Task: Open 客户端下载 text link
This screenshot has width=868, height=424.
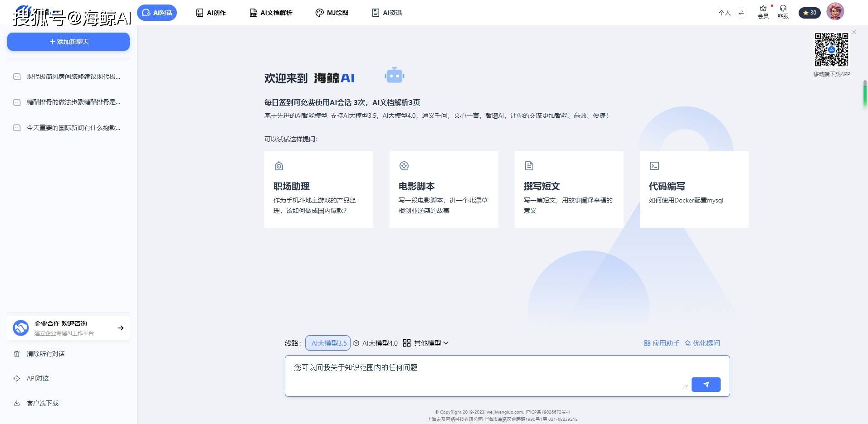Action: (x=43, y=403)
